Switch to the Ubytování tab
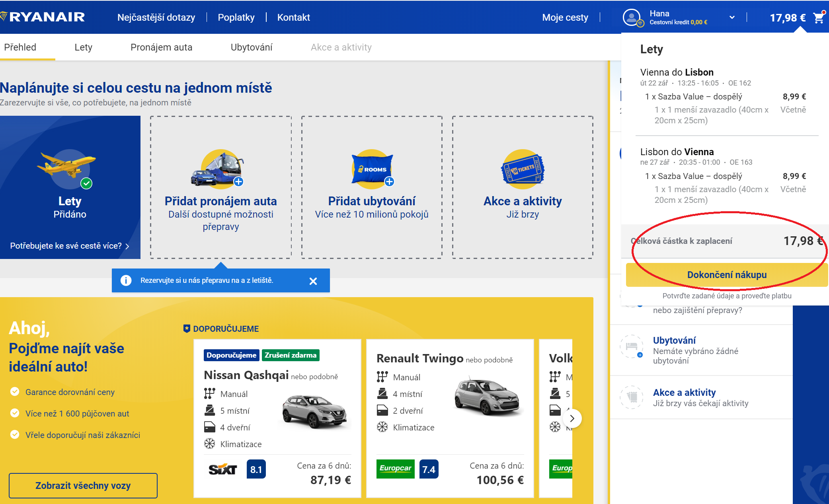Screen dimensions: 829x504 (252, 47)
